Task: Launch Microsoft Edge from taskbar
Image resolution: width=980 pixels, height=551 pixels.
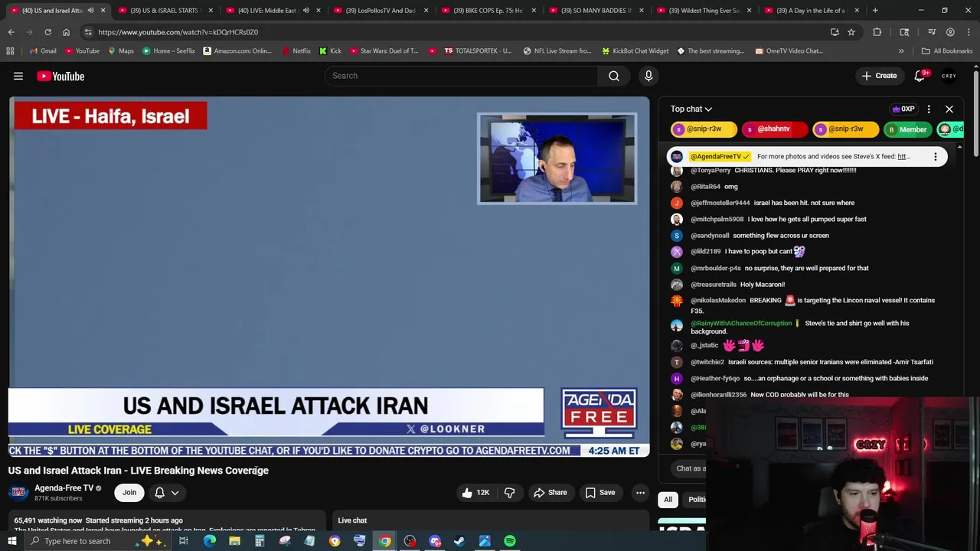Action: click(x=210, y=541)
